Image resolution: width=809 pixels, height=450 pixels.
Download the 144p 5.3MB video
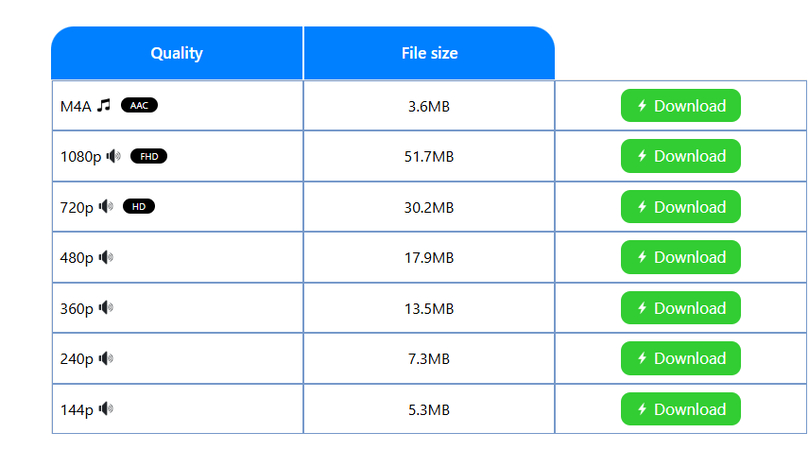(x=681, y=409)
